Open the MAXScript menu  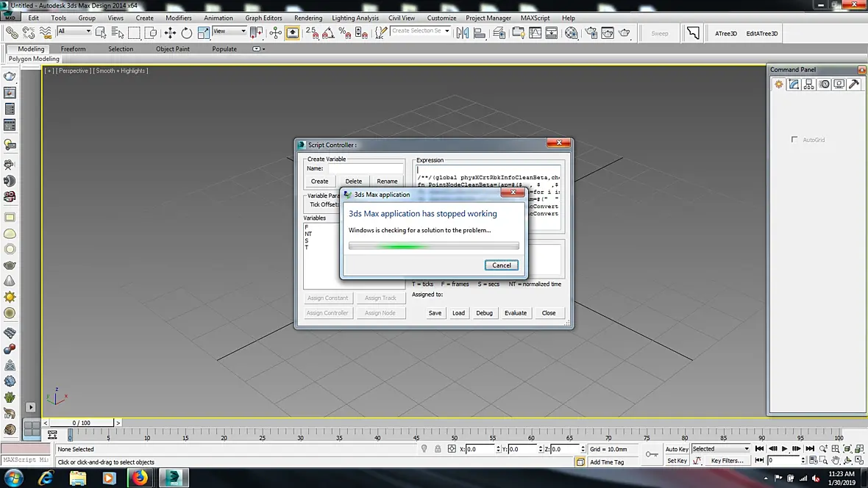point(535,18)
